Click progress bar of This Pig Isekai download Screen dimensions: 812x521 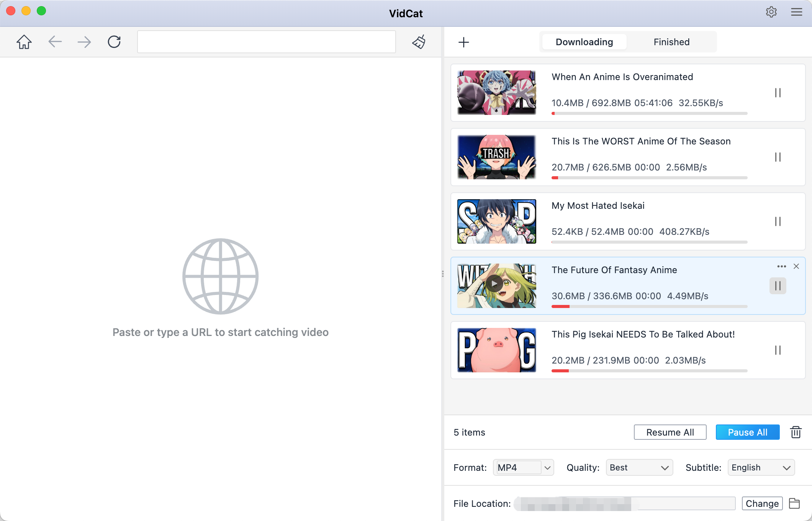(x=650, y=371)
